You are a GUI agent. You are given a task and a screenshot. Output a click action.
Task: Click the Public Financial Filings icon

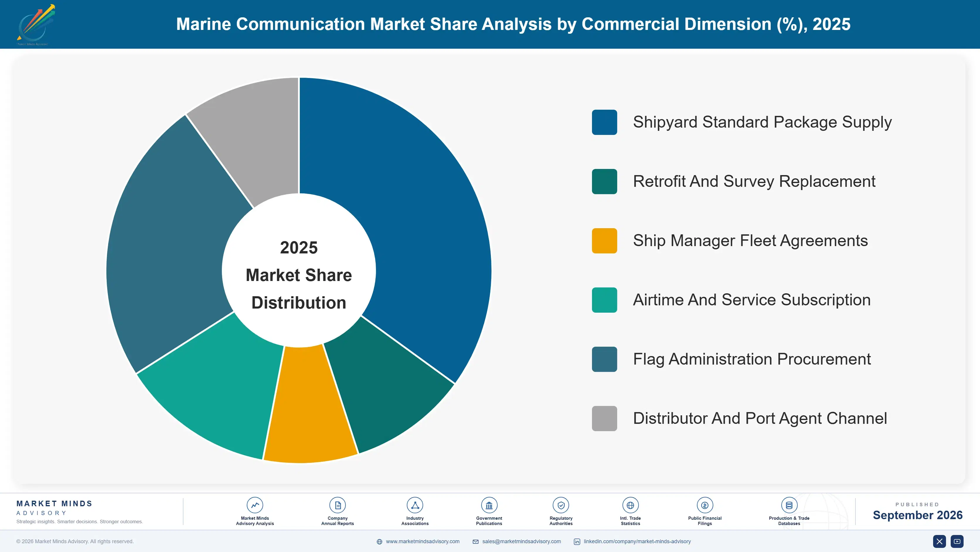pos(705,505)
